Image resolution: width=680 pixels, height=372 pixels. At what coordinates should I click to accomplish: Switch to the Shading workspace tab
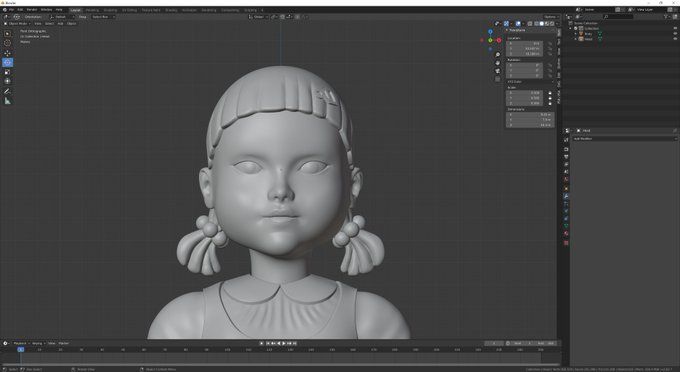pos(171,10)
